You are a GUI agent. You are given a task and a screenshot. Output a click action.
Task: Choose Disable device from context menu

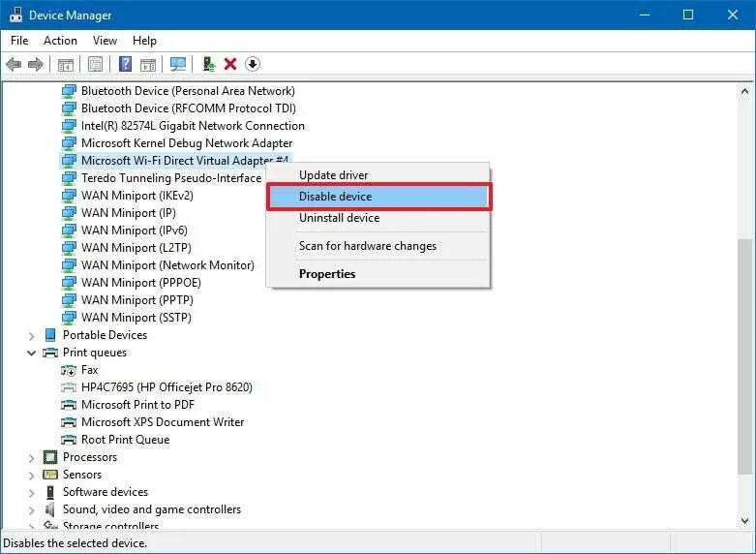pyautogui.click(x=378, y=197)
